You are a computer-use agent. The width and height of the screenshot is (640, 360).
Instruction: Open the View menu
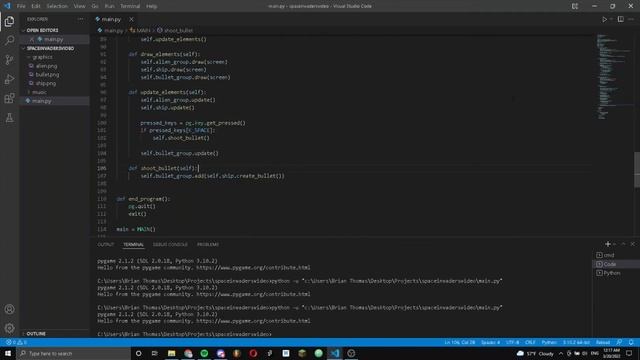[x=79, y=6]
